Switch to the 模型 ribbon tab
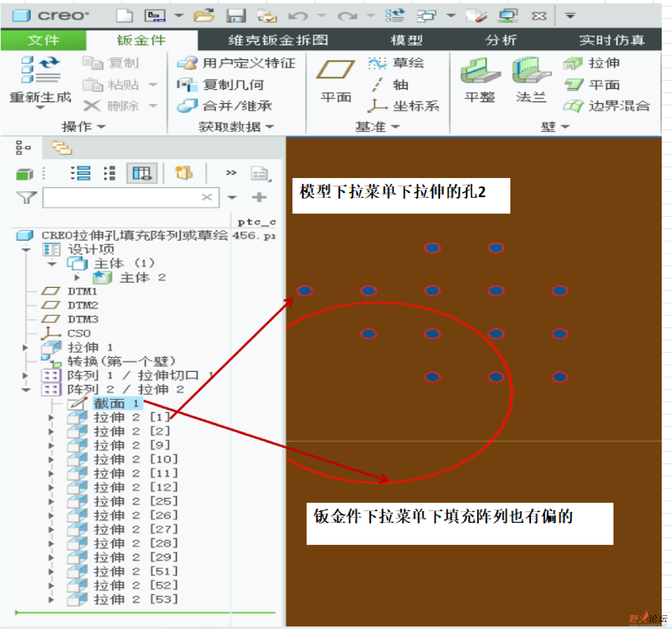Image resolution: width=672 pixels, height=629 pixels. (x=407, y=40)
